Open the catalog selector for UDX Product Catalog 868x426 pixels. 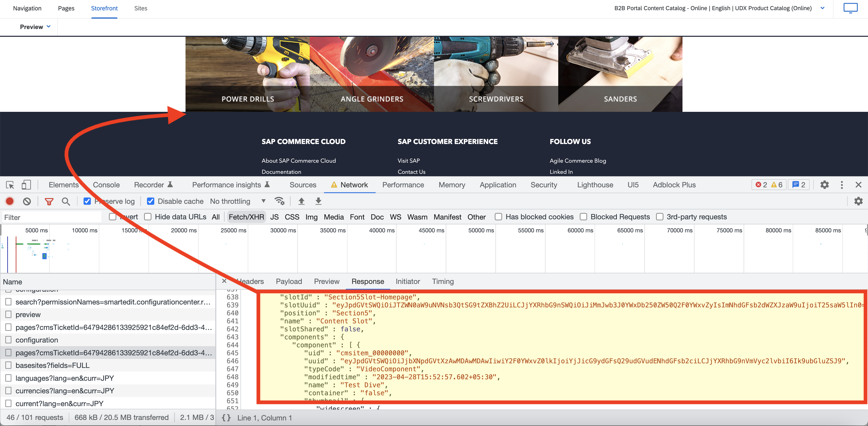point(822,8)
